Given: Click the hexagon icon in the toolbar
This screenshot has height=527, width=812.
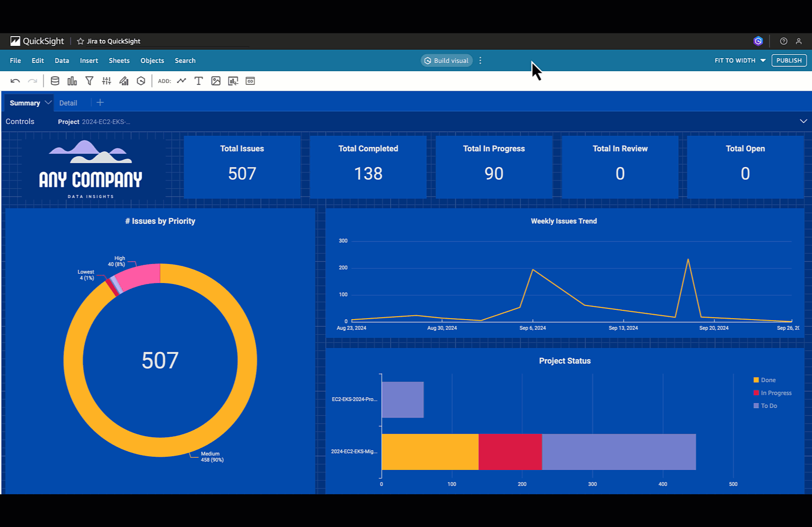Looking at the screenshot, I should [141, 81].
